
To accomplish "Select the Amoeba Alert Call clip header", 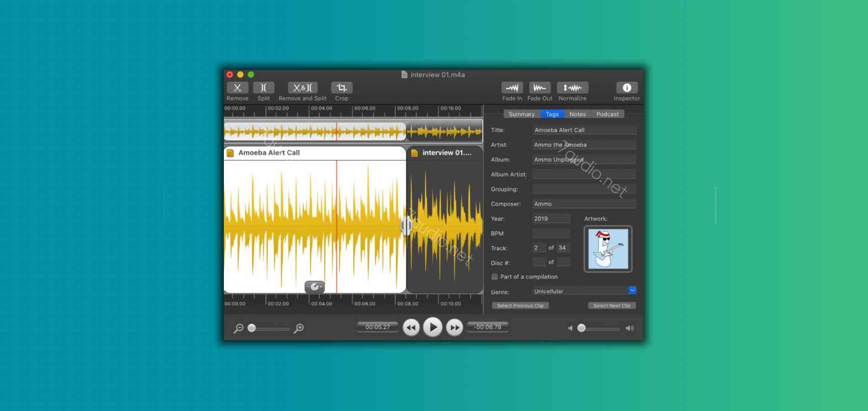I will (x=315, y=153).
